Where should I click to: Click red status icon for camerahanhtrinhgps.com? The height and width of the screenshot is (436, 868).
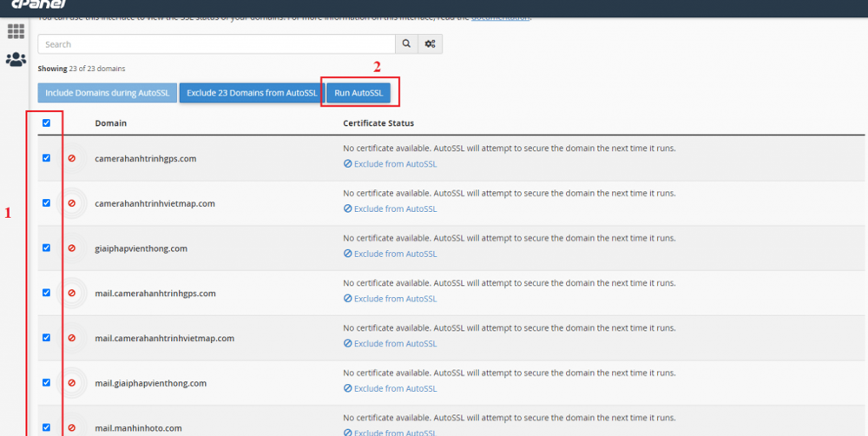coord(72,158)
